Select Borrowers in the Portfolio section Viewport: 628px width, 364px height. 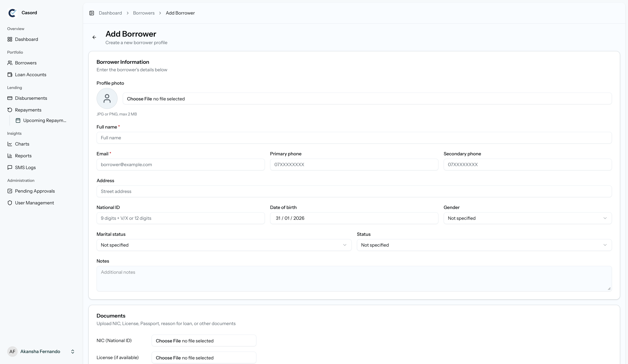click(x=26, y=63)
